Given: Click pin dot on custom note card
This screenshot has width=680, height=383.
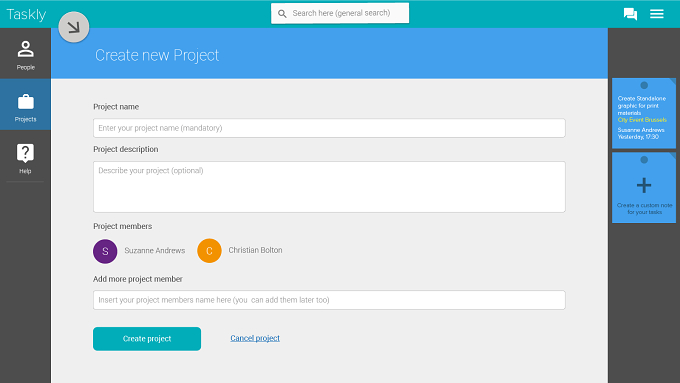Looking at the screenshot, I should click(x=644, y=160).
